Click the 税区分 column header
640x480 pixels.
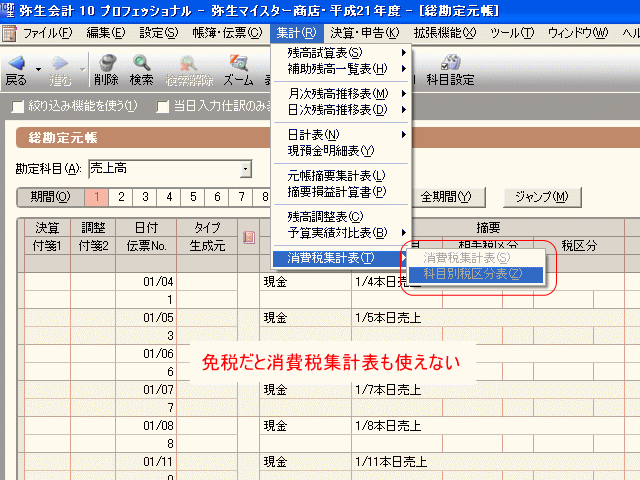pyautogui.click(x=579, y=245)
